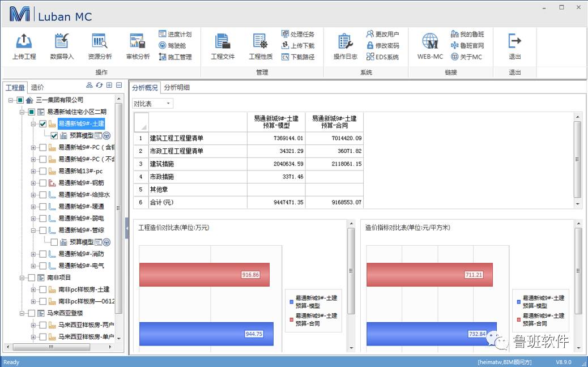Collapse the 马来西亚登楼 node
Viewport: 588px width, 367px height.
coord(22,313)
